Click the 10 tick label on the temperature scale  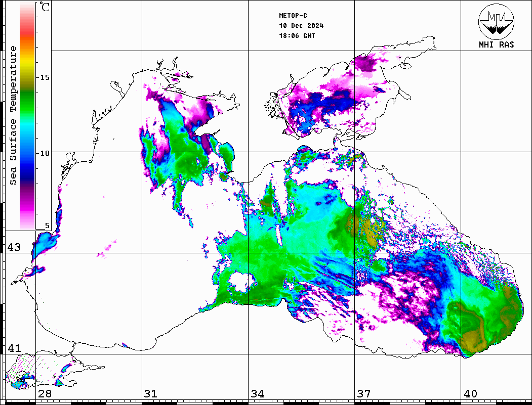pos(45,153)
